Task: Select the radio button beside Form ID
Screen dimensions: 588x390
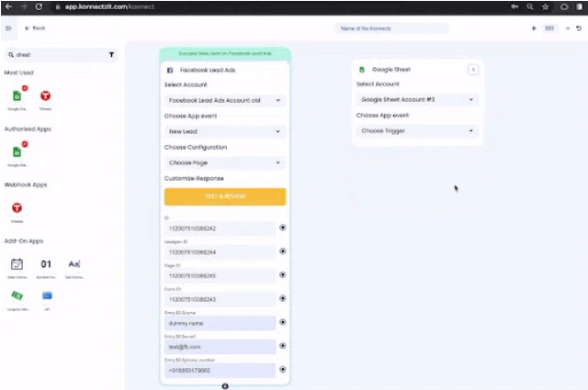Action: click(283, 298)
